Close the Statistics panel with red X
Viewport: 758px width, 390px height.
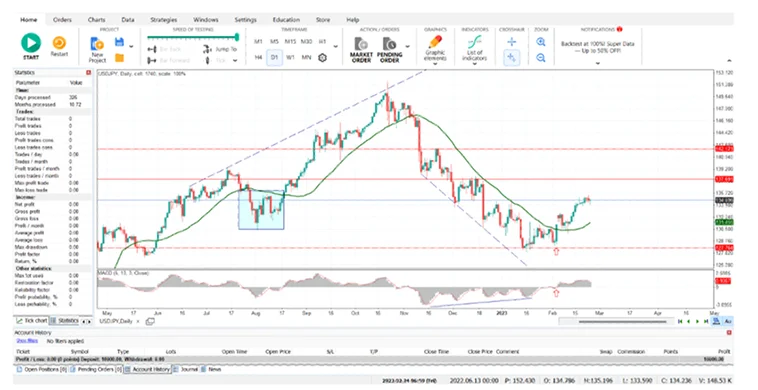pos(88,72)
